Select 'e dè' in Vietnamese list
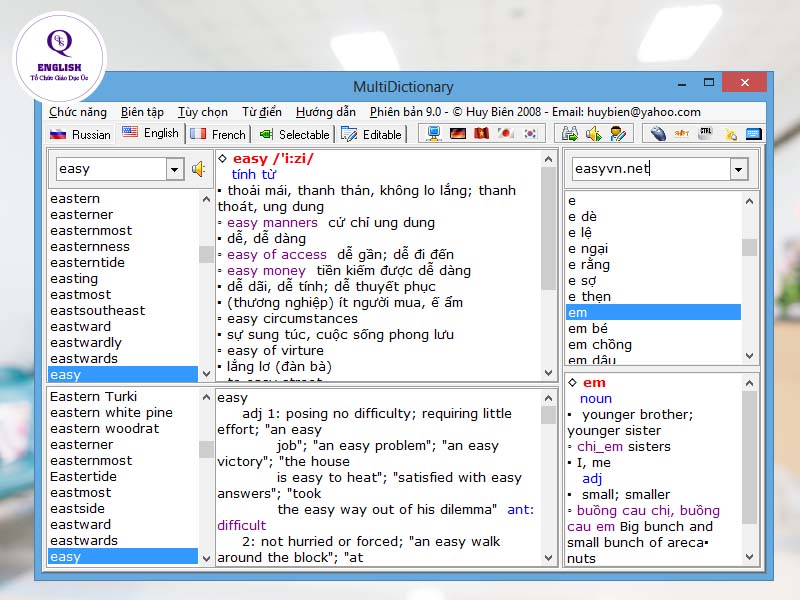The width and height of the screenshot is (800, 600). tap(582, 216)
